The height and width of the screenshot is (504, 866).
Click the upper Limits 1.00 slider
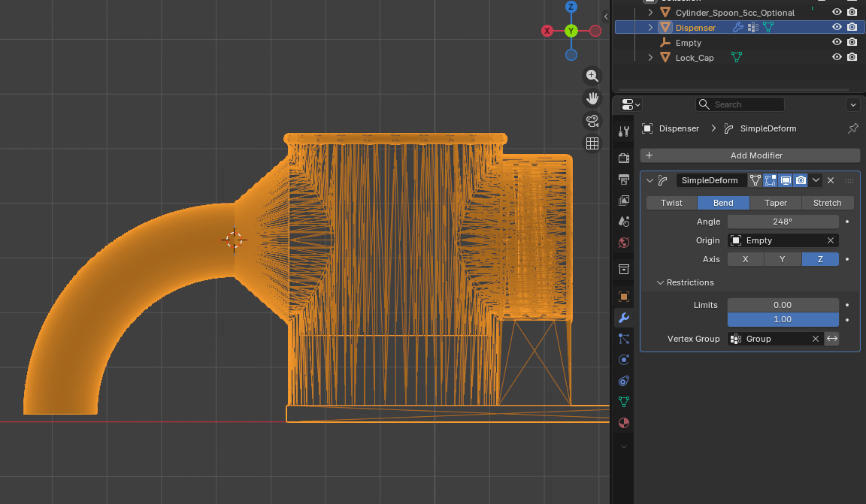(x=783, y=319)
